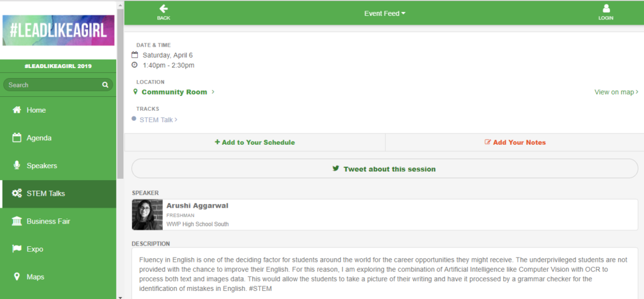Viewport: 644px width, 299px height.
Task: Click the search magnifier icon
Action: click(x=105, y=85)
